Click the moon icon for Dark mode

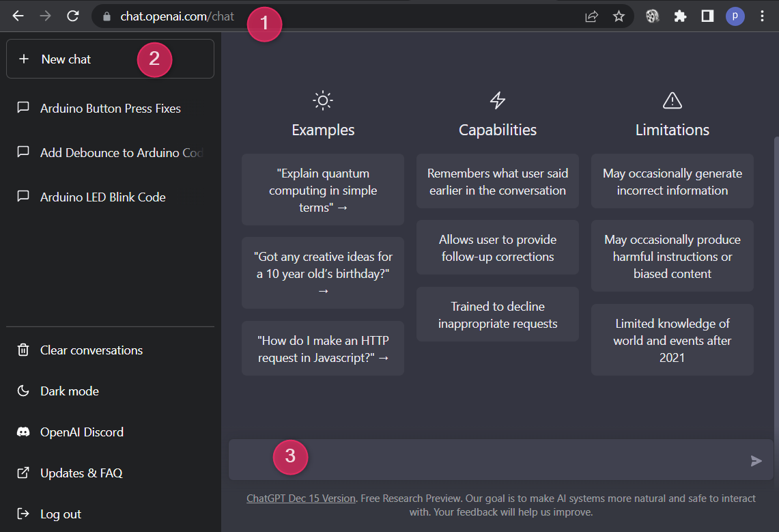23,391
